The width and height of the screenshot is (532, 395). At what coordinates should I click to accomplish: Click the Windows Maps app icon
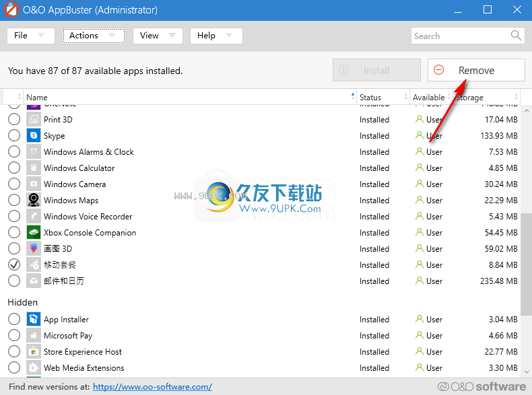(x=34, y=200)
